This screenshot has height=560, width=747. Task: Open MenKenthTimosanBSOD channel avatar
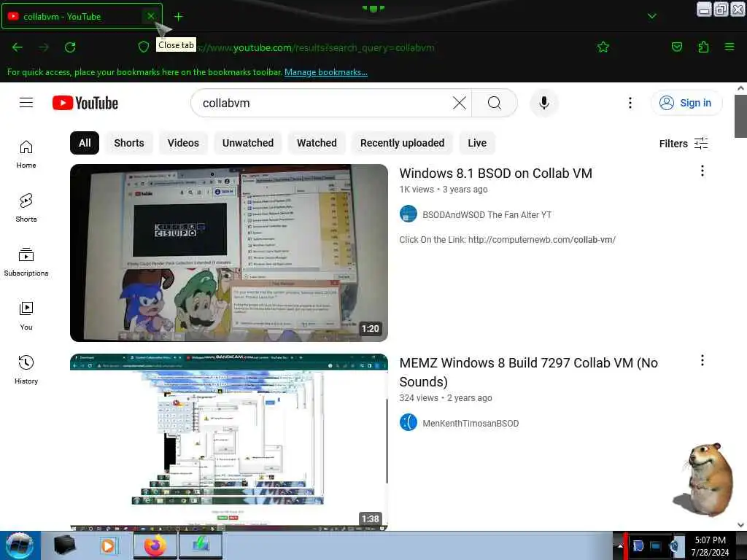(x=409, y=422)
